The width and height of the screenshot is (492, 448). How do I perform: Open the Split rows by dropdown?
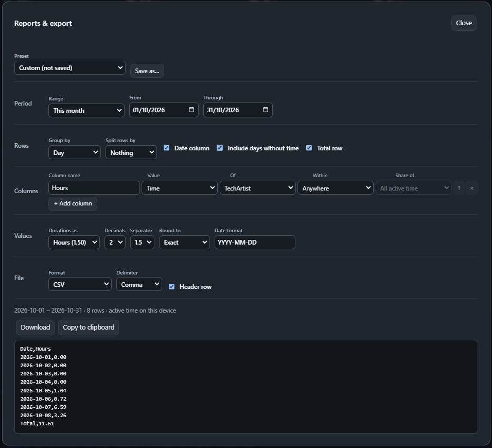(131, 152)
